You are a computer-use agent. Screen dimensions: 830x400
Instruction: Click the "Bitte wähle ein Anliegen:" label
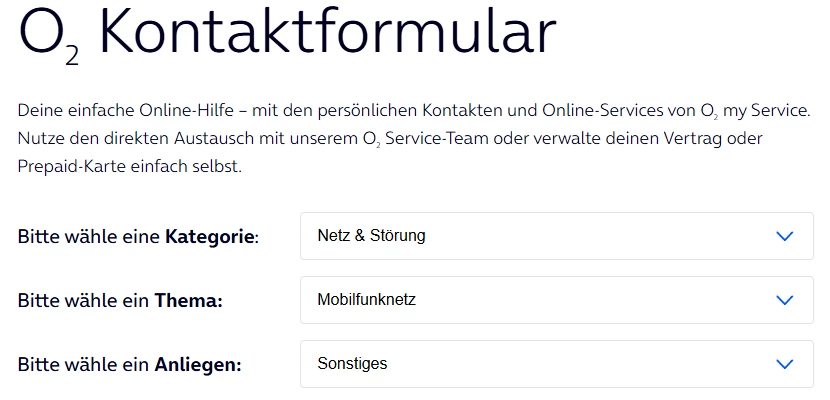point(130,365)
